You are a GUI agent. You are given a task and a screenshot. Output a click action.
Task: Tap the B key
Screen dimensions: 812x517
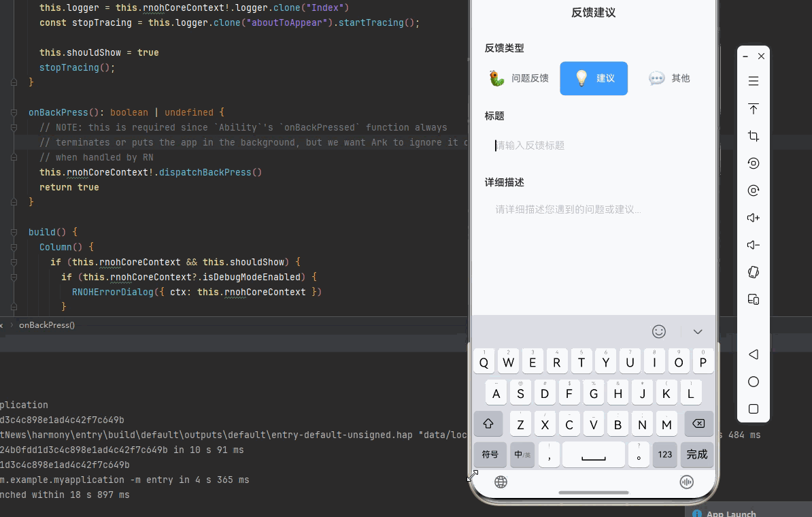(x=618, y=424)
